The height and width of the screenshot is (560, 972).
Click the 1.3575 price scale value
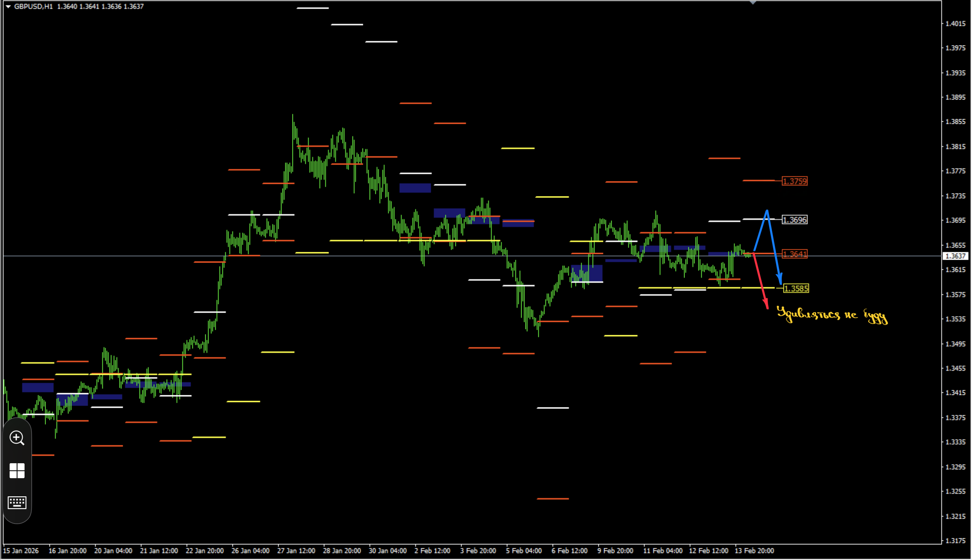tap(956, 295)
